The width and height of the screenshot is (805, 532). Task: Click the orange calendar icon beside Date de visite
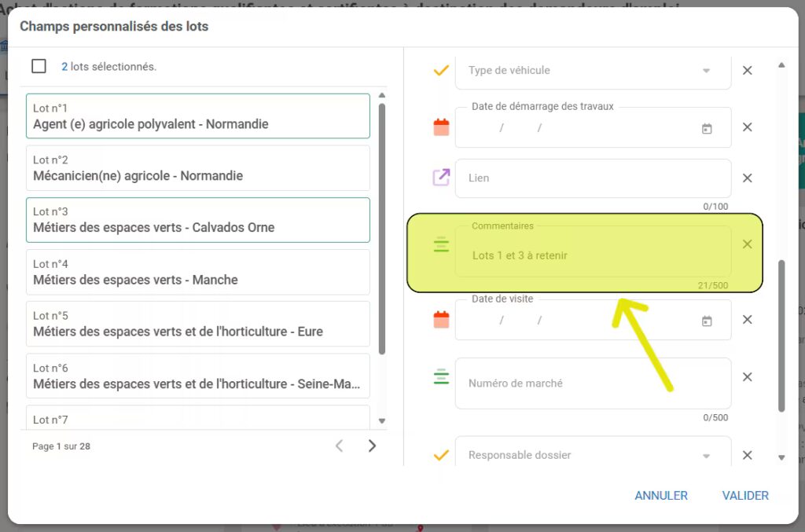(440, 319)
